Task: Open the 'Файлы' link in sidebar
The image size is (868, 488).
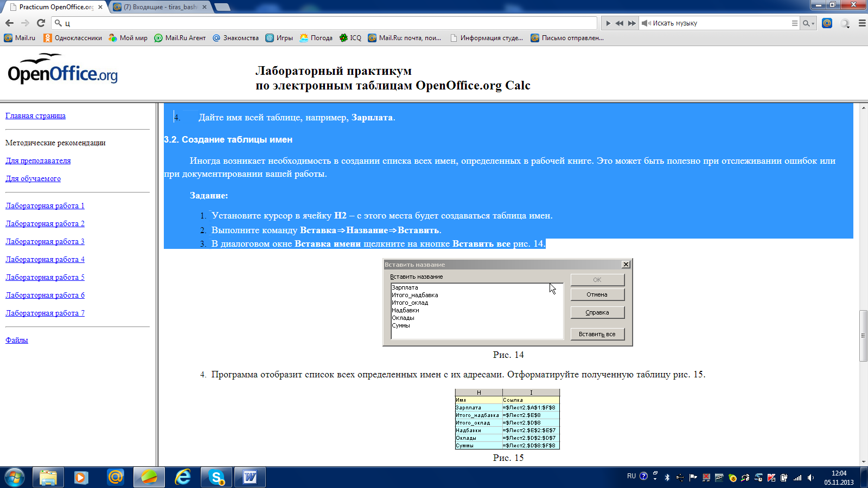Action: pos(17,340)
